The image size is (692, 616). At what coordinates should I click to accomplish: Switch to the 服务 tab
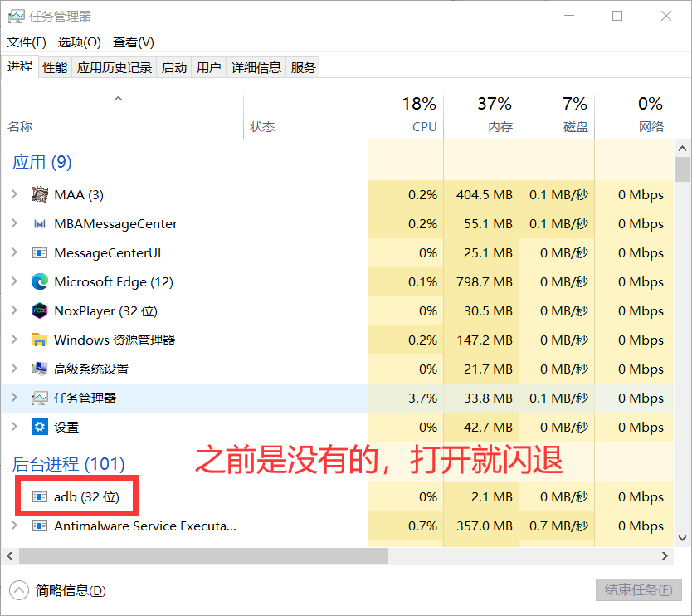[x=303, y=67]
